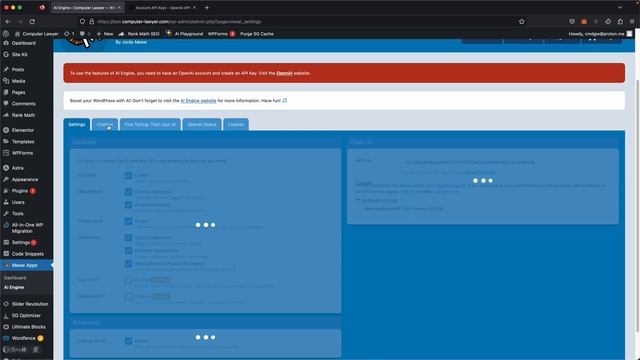Open Wordfence menu
This screenshot has width=640, height=360.
(x=23, y=338)
